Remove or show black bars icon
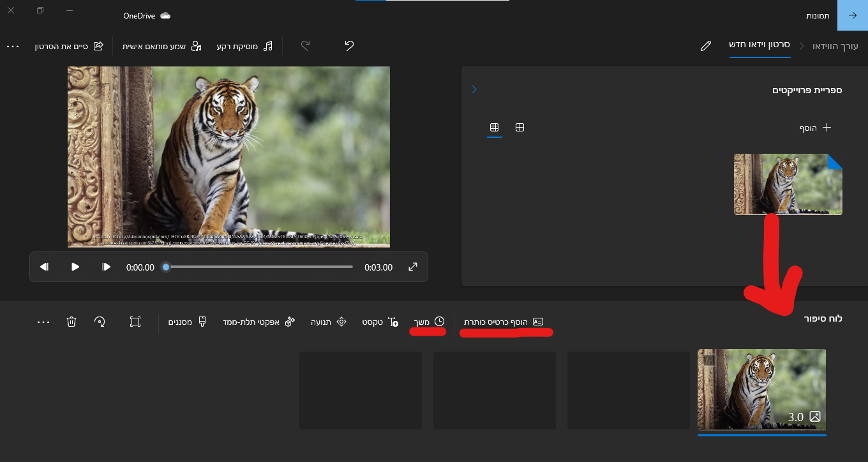Viewport: 868px width, 462px height. [x=135, y=322]
